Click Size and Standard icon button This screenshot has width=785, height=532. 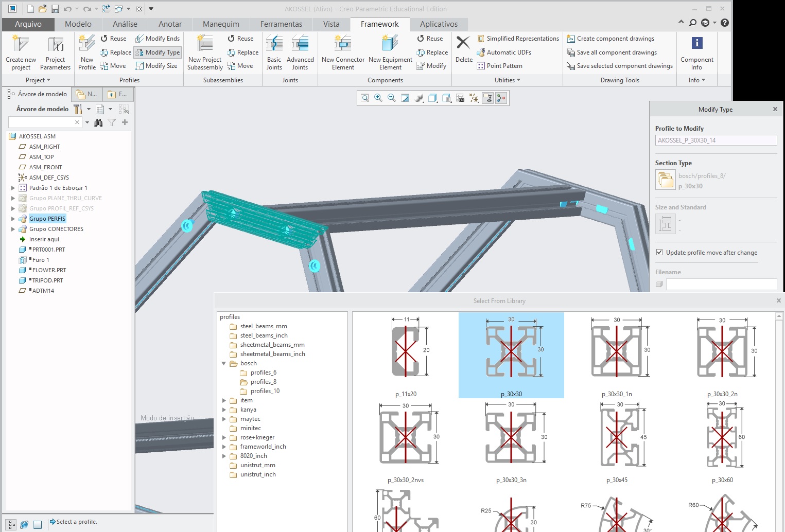pos(665,224)
